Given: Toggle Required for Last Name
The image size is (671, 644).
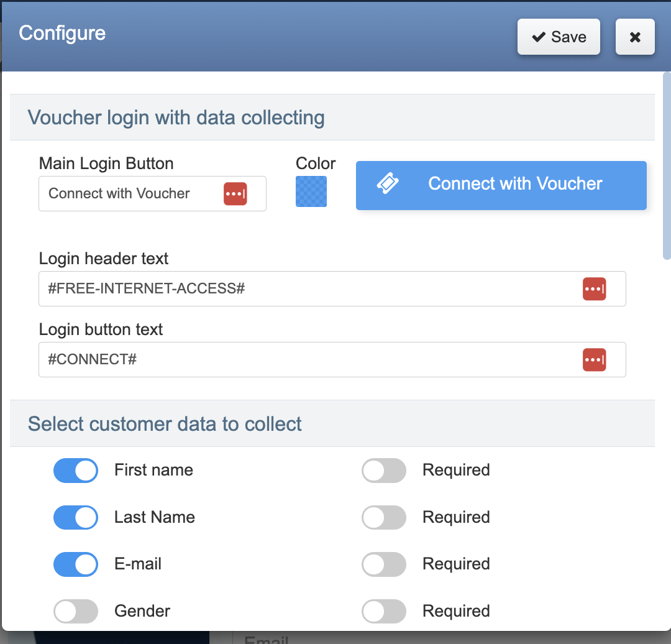Looking at the screenshot, I should (x=384, y=518).
